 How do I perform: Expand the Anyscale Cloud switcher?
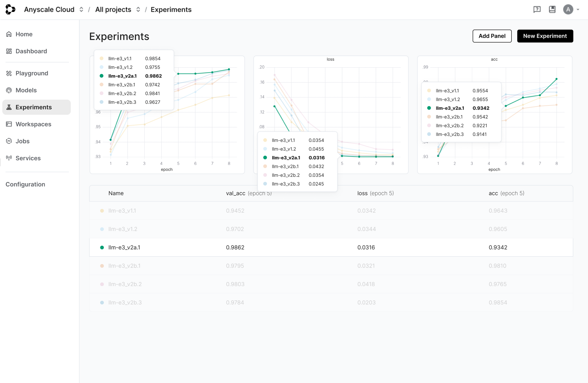point(81,9)
